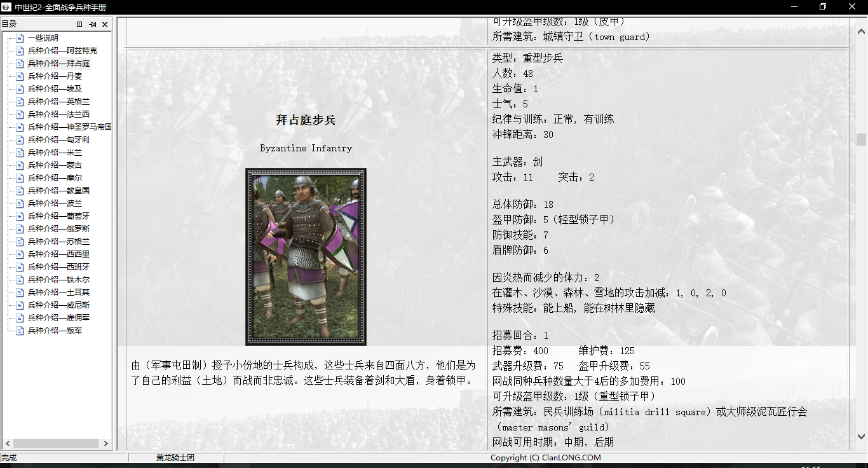
Task: Click the 人数：48 line
Action: click(x=513, y=74)
